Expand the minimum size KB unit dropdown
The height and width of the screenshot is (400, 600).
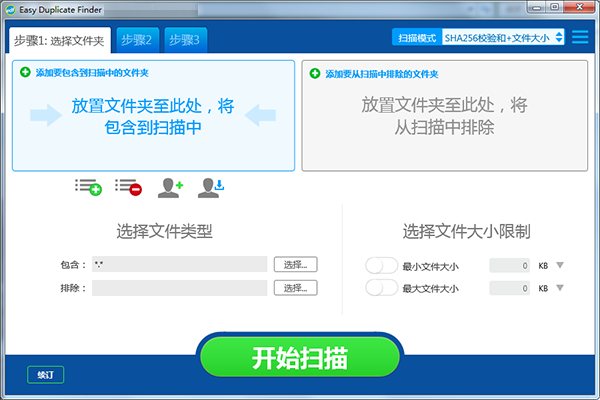560,265
